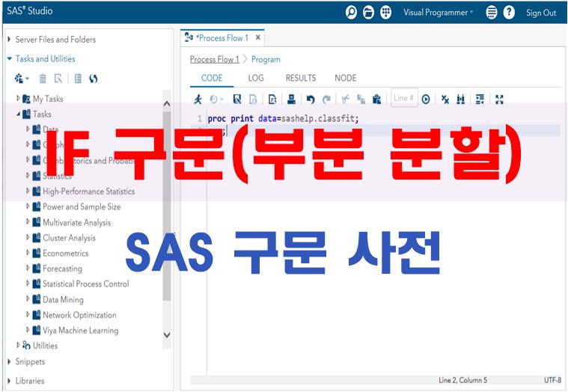Image resolution: width=568 pixels, height=392 pixels.
Task: Click the print code icon
Action: 292,99
